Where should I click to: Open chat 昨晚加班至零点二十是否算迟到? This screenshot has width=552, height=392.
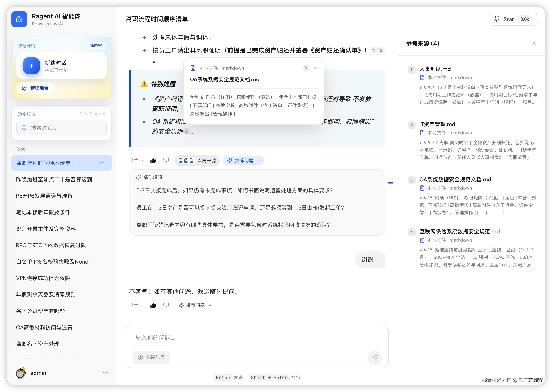61,179
